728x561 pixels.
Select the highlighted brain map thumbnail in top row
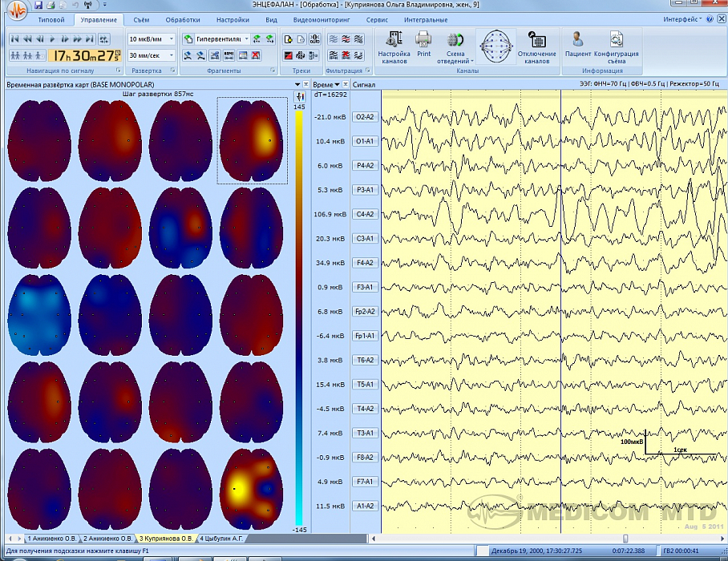[252, 141]
